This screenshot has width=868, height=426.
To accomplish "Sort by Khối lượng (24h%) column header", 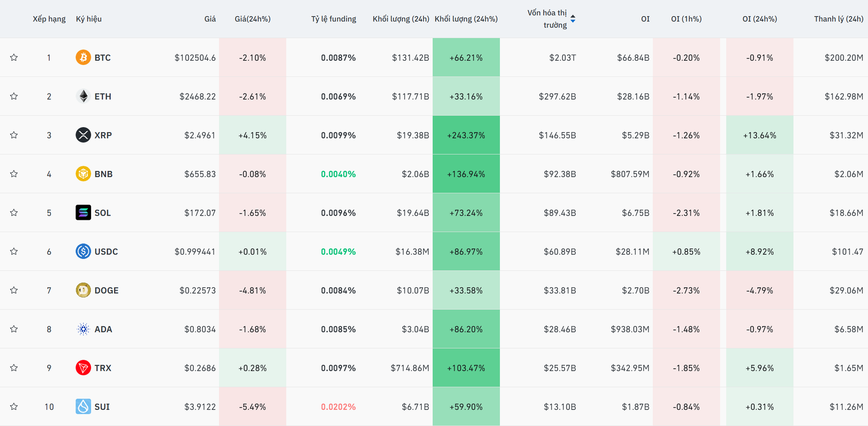I will click(x=466, y=19).
